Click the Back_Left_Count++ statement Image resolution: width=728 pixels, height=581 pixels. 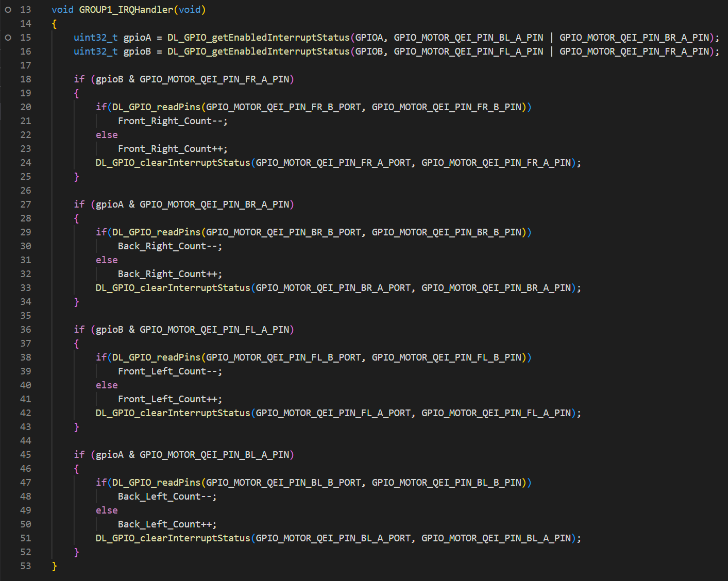coord(167,524)
